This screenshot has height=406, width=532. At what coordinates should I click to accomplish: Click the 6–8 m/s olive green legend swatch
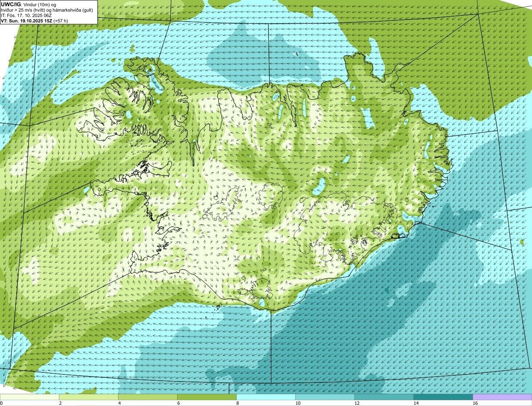click(207, 397)
